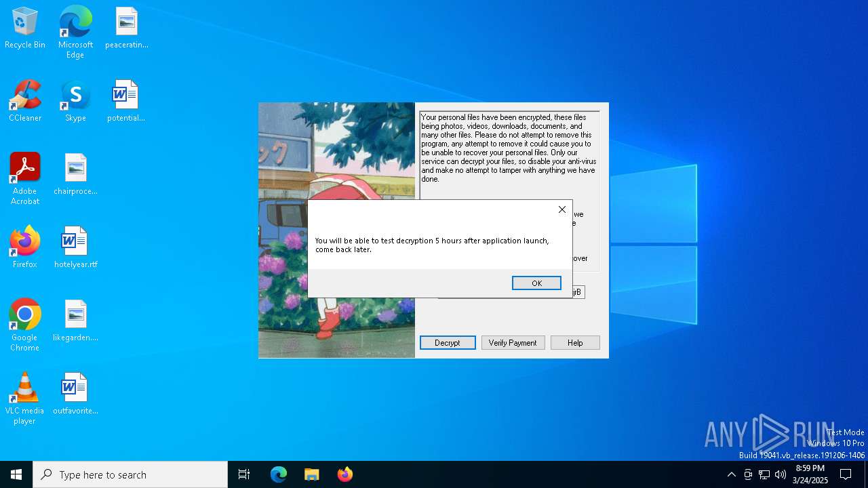
Task: Open the taskbar clock showing 8:59 PM
Action: 810,474
